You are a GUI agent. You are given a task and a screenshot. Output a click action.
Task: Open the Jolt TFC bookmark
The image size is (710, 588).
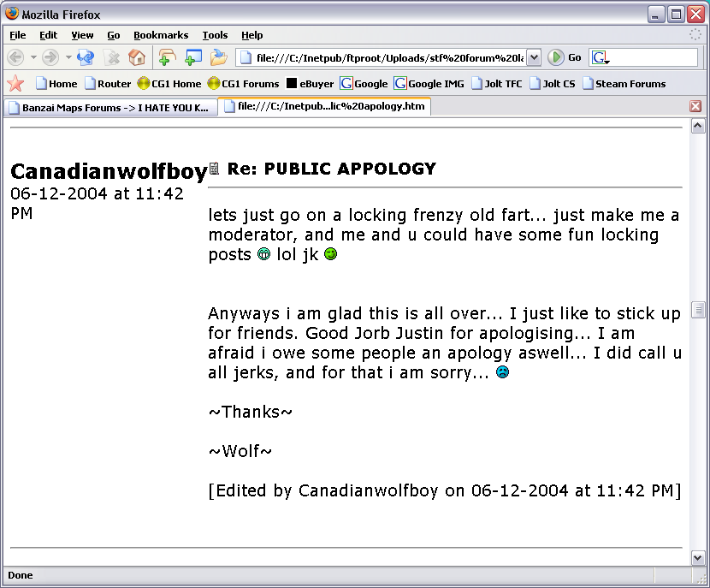(x=497, y=83)
